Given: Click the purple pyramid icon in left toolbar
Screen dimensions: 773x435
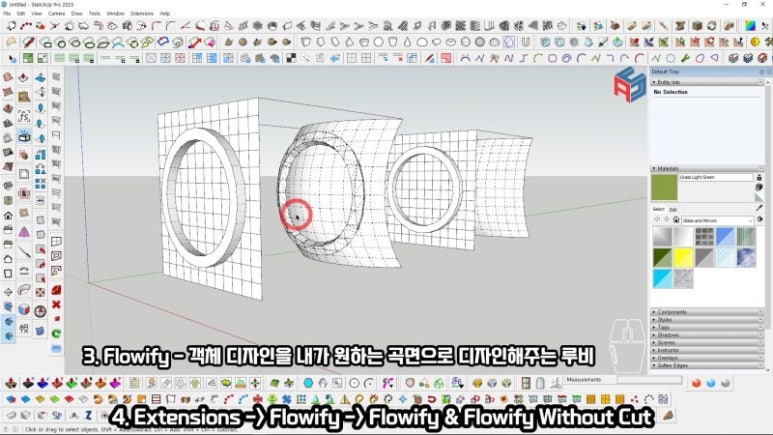Looking at the screenshot, I should 24,232.
